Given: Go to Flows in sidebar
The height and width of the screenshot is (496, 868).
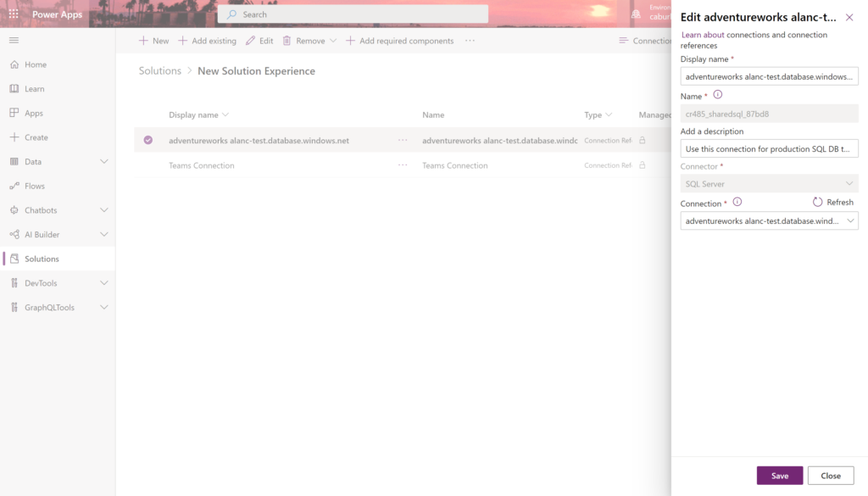Looking at the screenshot, I should click(x=35, y=187).
